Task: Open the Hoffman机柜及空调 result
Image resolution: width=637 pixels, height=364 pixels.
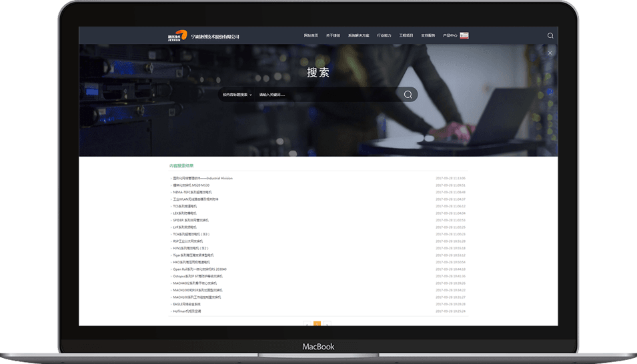Action: 187,311
